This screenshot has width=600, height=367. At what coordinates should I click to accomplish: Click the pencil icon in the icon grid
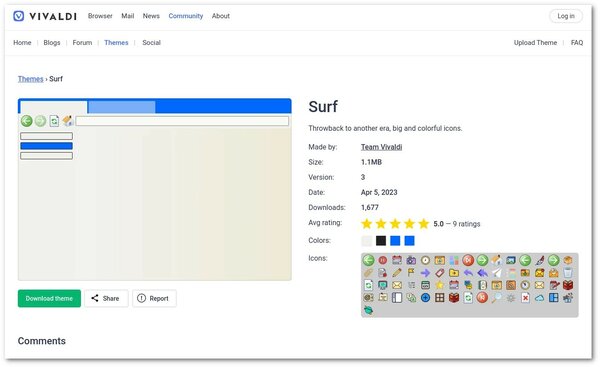[x=397, y=272]
